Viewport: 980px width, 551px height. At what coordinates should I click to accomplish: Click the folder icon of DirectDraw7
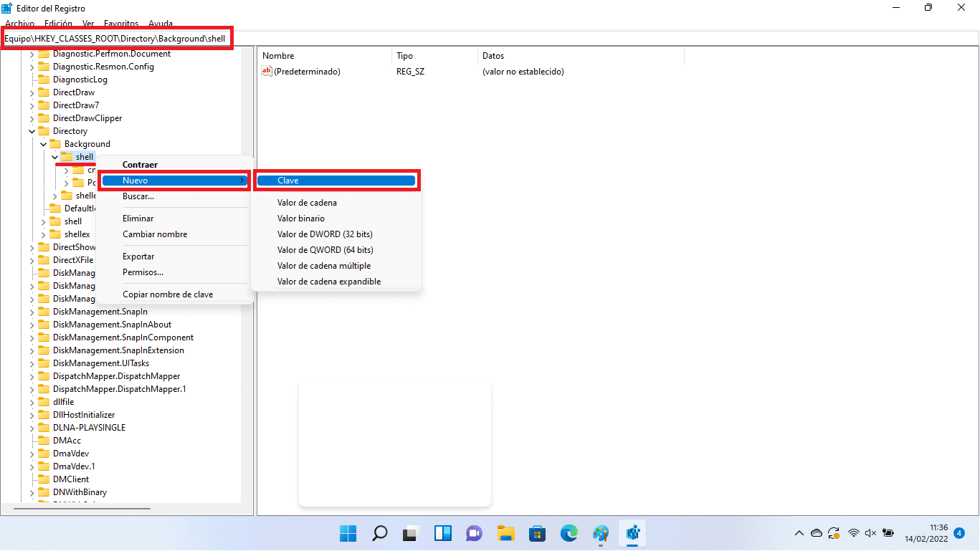click(44, 105)
